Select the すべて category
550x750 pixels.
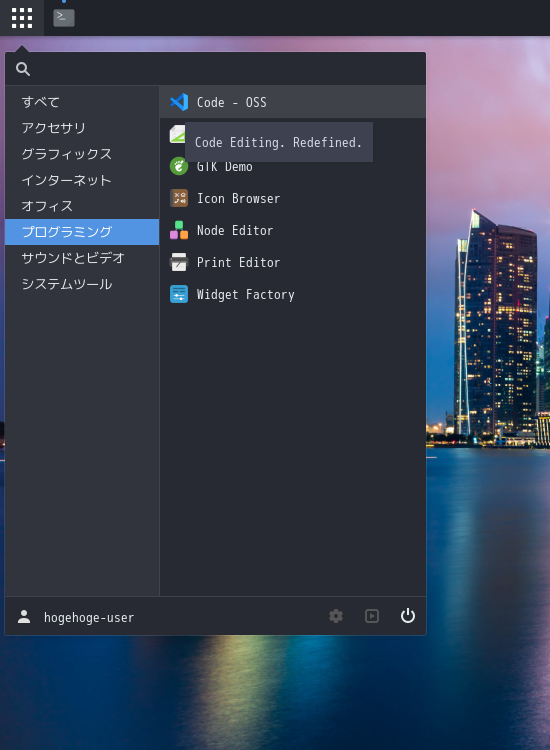tap(82, 102)
